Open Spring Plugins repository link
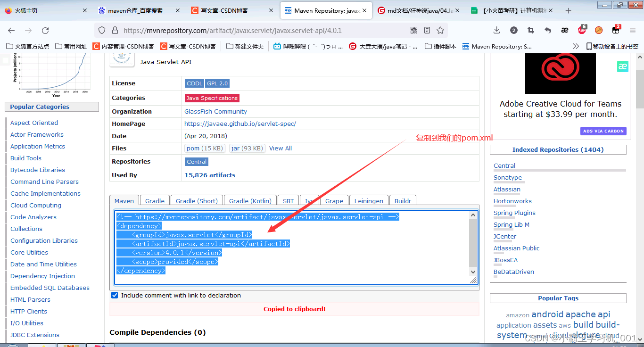 (x=514, y=213)
